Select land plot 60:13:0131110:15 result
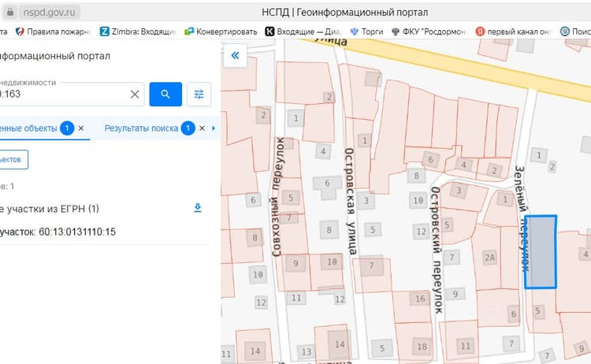 tap(58, 232)
